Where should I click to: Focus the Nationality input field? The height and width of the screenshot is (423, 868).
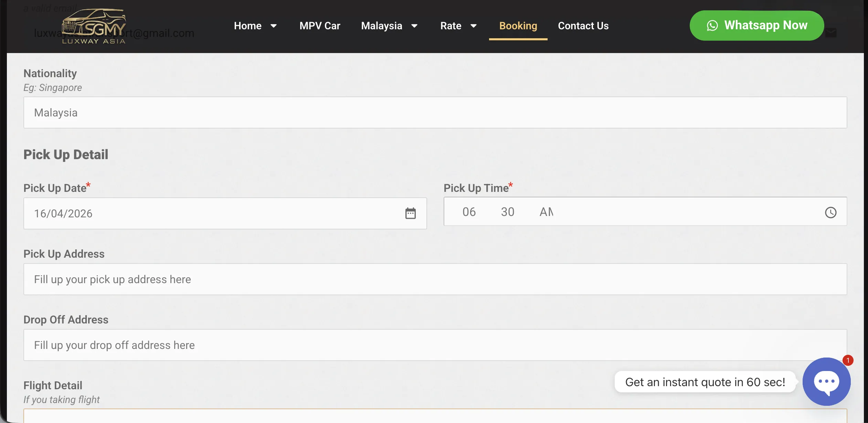point(435,113)
